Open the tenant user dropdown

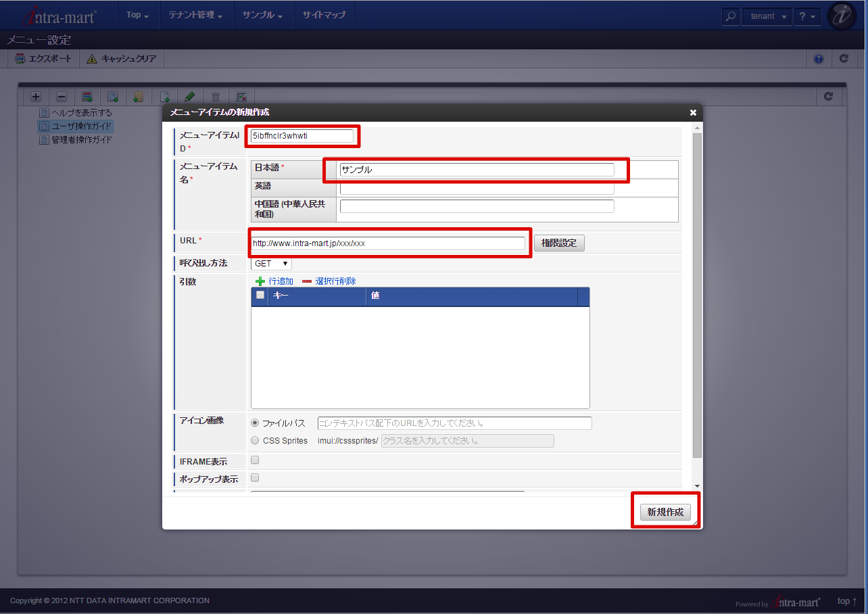(767, 16)
